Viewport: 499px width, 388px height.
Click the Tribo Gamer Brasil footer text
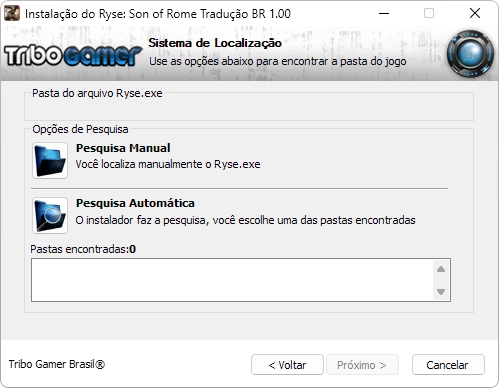[x=57, y=364]
